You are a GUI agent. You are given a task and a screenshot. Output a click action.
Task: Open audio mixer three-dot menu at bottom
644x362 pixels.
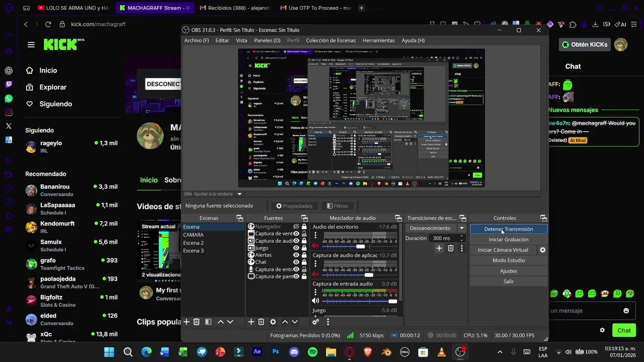[x=328, y=322]
